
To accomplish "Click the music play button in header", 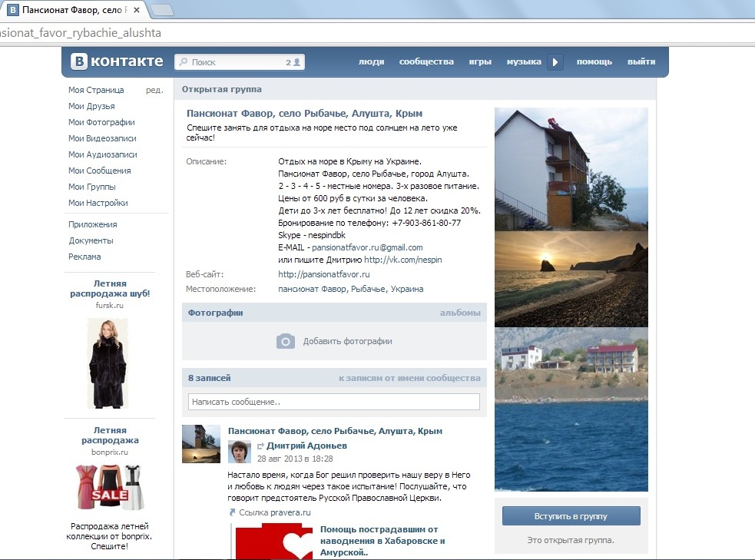I will pos(555,62).
